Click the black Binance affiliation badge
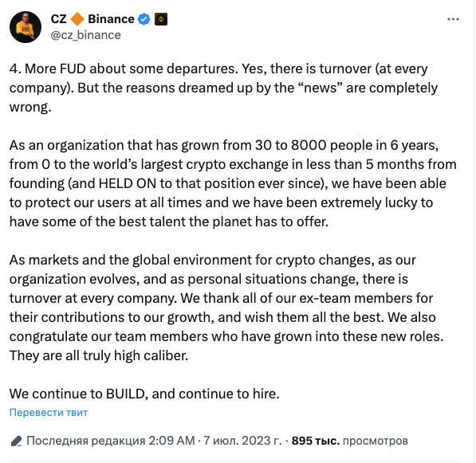Screen dimensions: 476x463 161,19
